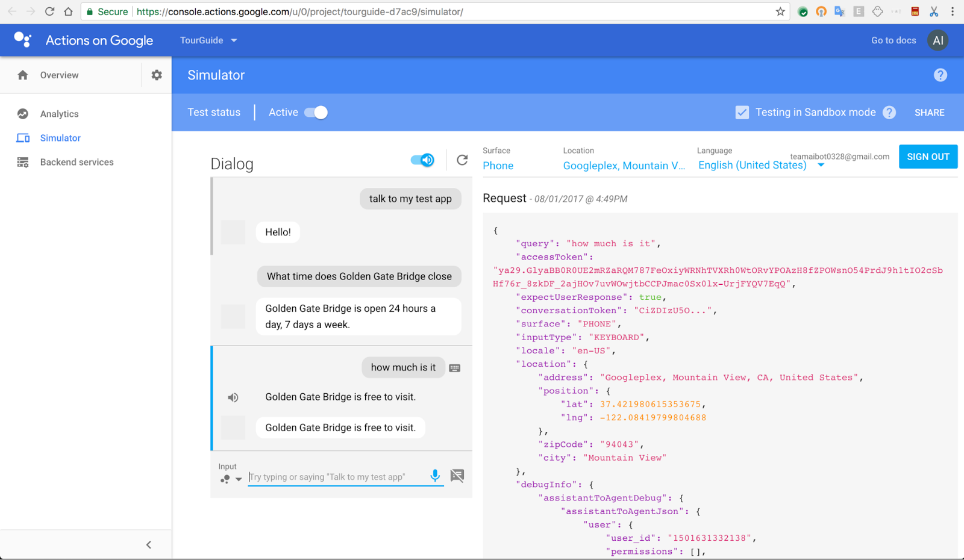Open Chrome's three-dot menu
This screenshot has width=964, height=560.
tap(953, 11)
